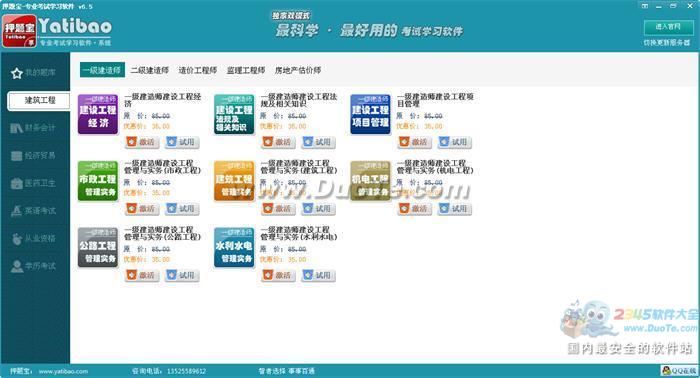Click 试用 for 水利水电 course
This screenshot has height=378, width=700.
[318, 275]
